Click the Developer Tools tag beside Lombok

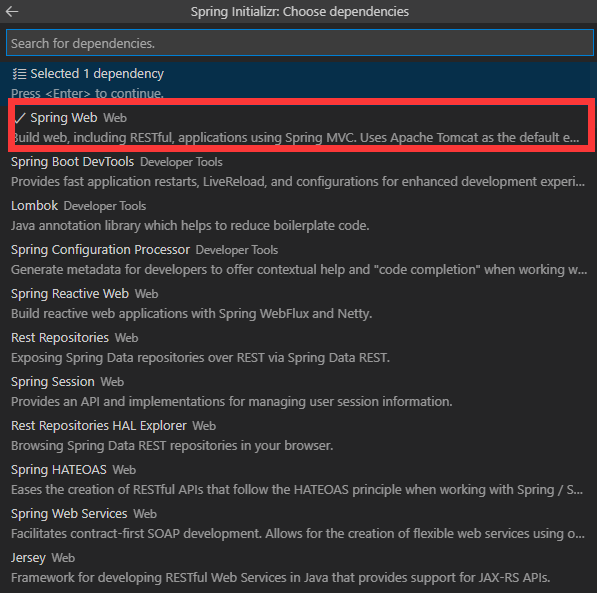pyautogui.click(x=105, y=206)
